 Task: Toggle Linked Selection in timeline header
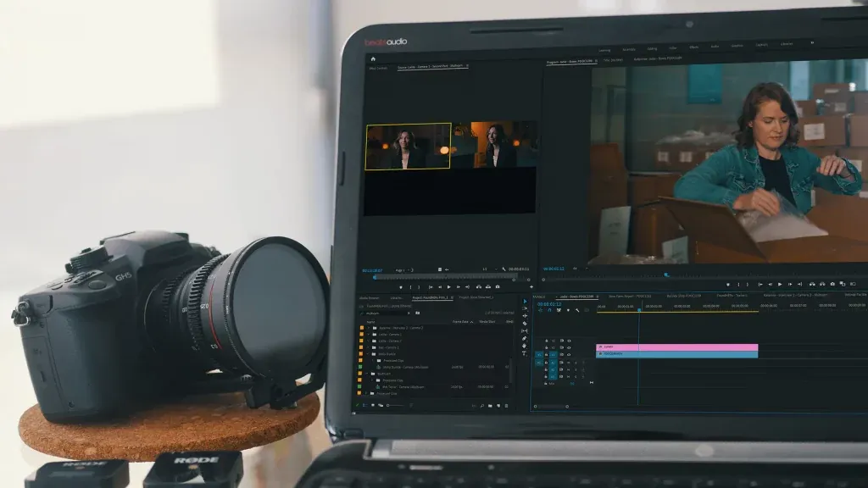coord(559,310)
